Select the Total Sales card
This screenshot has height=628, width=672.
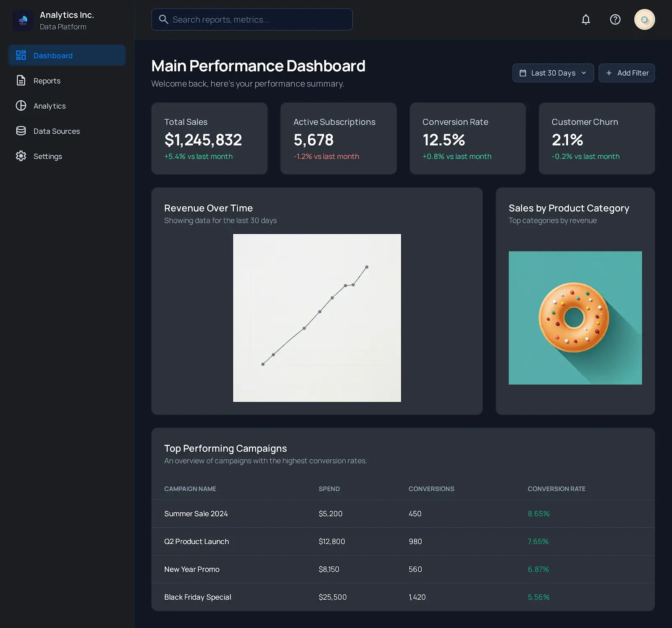[210, 139]
